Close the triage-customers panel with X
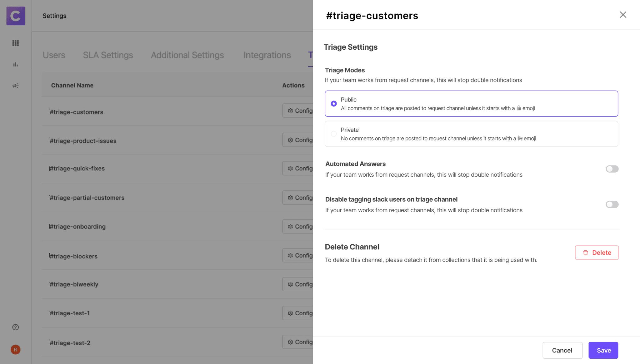The width and height of the screenshot is (640, 364). click(x=623, y=15)
